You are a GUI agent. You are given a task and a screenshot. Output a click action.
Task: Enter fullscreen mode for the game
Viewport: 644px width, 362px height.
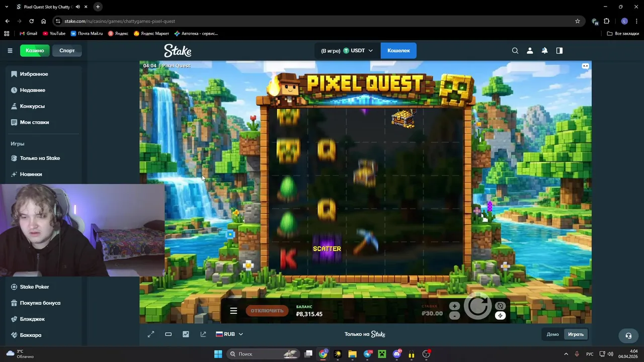pyautogui.click(x=151, y=334)
